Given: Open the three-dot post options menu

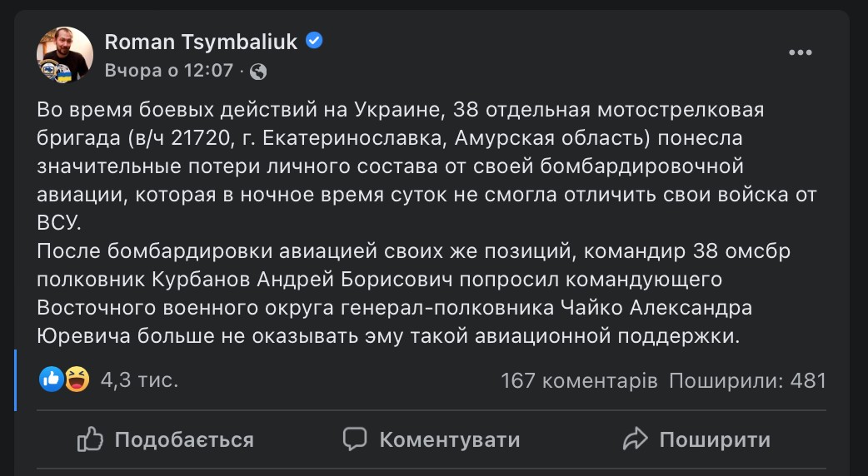Looking at the screenshot, I should pyautogui.click(x=800, y=53).
